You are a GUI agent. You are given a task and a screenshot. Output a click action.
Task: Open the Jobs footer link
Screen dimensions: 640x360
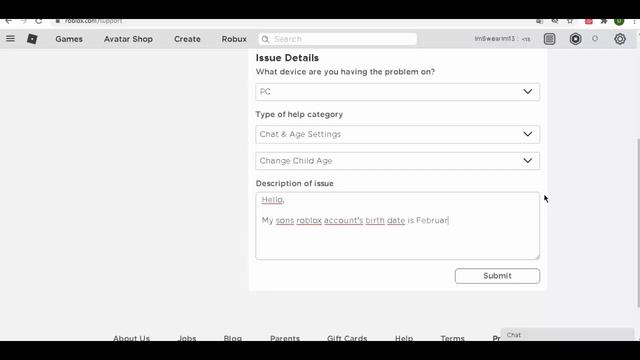point(187,338)
